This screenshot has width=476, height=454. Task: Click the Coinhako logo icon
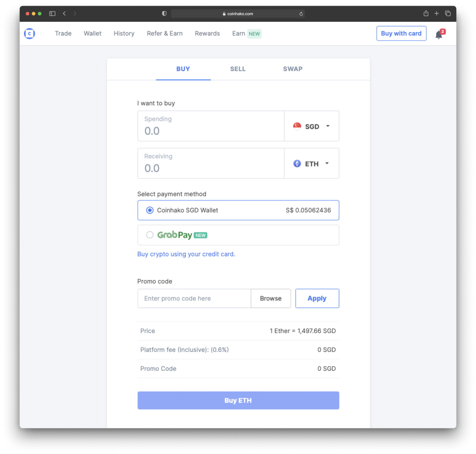(x=30, y=33)
